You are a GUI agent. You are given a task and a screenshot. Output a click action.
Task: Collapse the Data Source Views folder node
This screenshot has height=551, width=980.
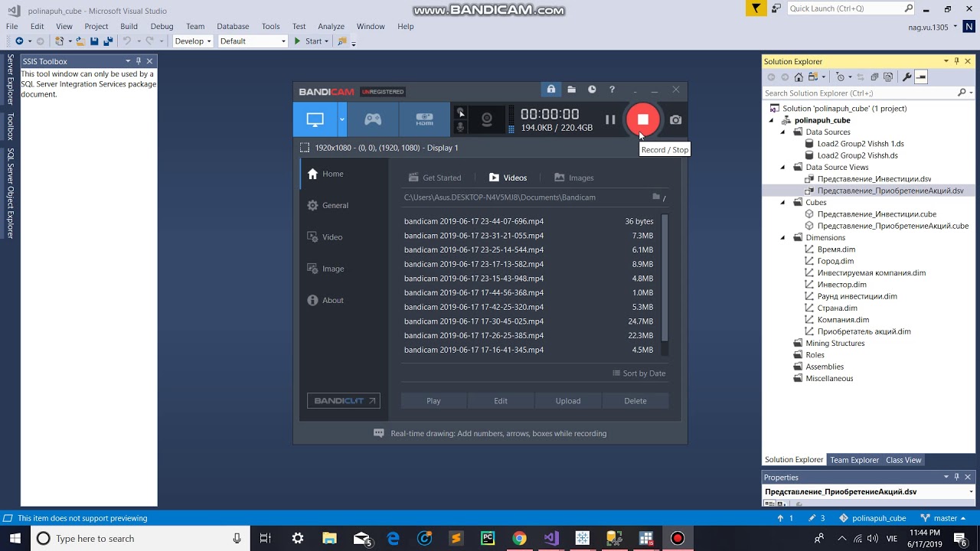(782, 168)
